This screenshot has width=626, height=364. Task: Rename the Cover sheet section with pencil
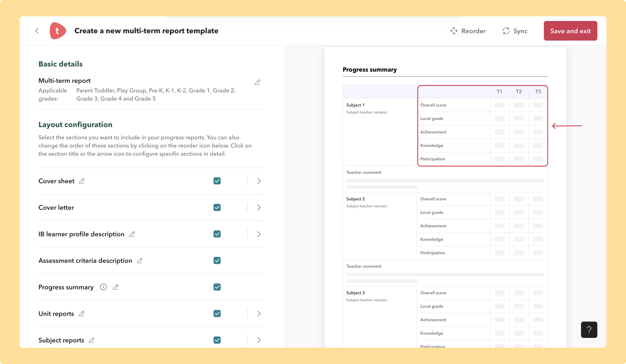click(82, 181)
